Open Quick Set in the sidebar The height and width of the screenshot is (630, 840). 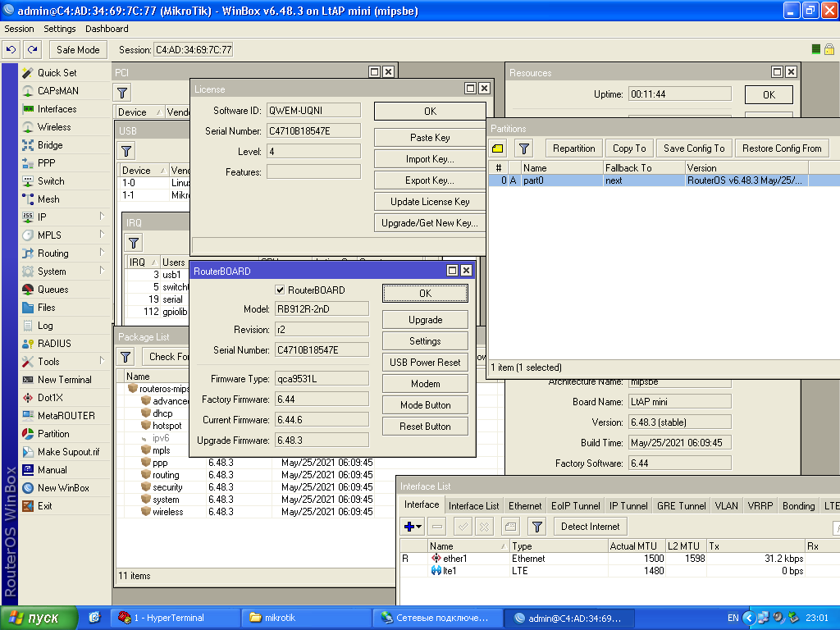coord(57,73)
